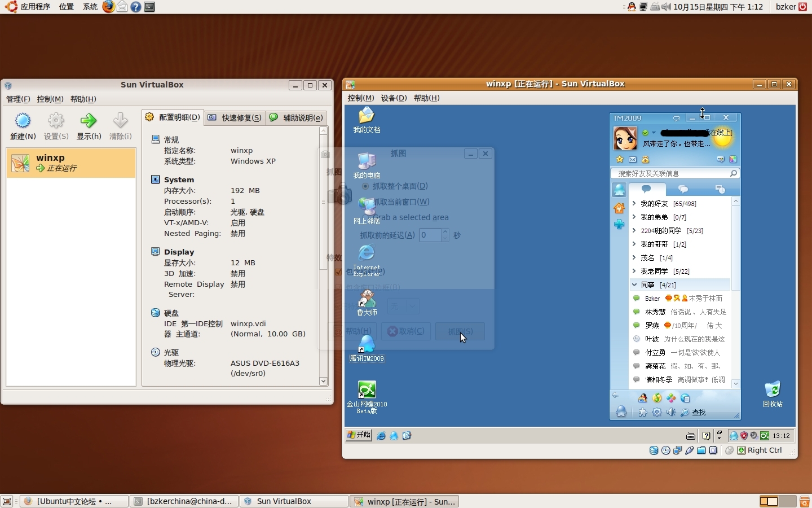812x508 pixels.
Task: Launch IE from XP quick launch bar
Action: 381,436
